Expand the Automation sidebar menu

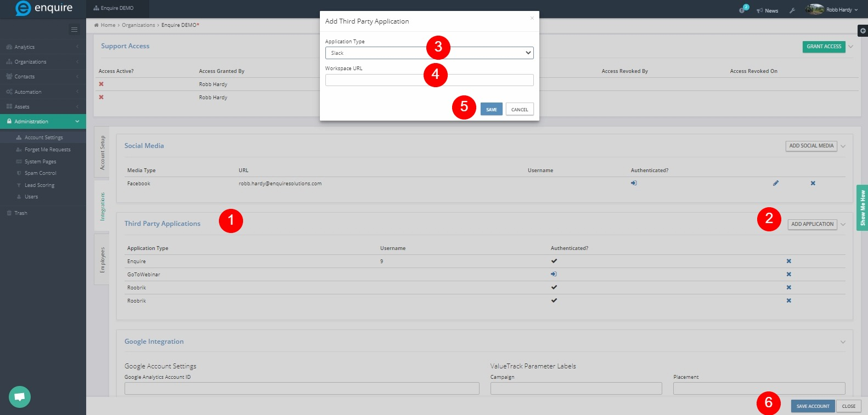coord(43,92)
